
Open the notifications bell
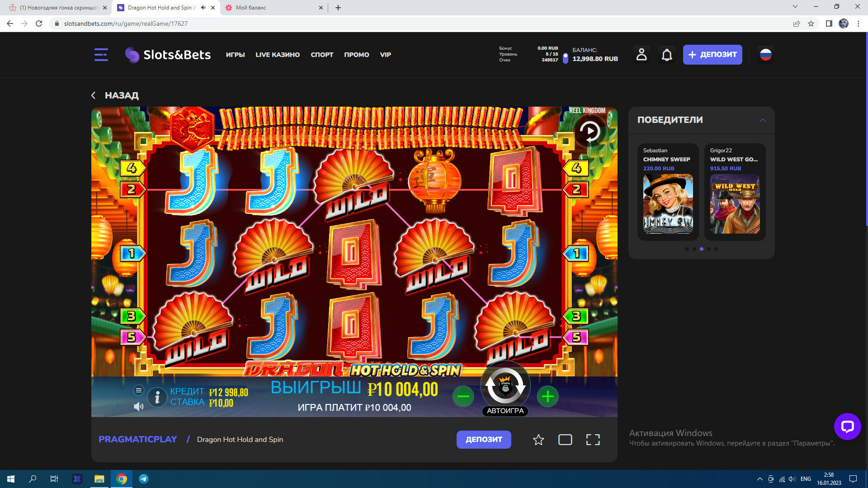[x=667, y=55]
